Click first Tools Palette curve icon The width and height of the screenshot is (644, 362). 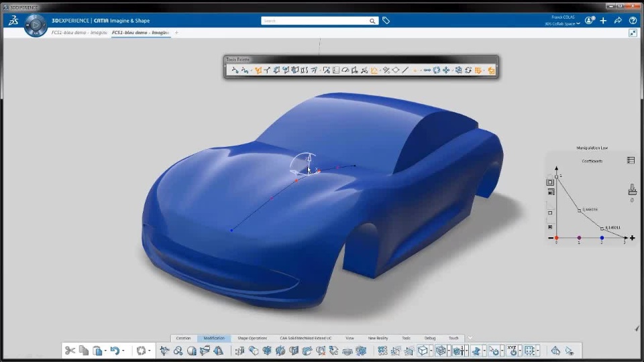point(235,70)
